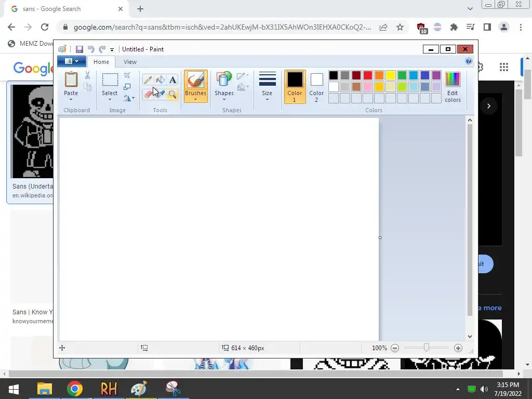Close the sans Google Search tab
532x399 pixels.
point(121,9)
